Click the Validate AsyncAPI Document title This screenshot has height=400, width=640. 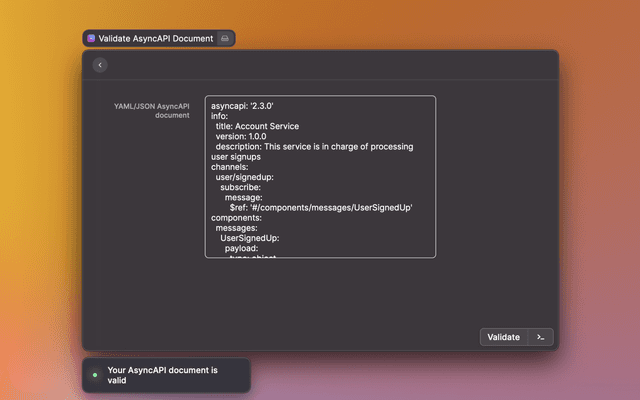pyautogui.click(x=155, y=38)
